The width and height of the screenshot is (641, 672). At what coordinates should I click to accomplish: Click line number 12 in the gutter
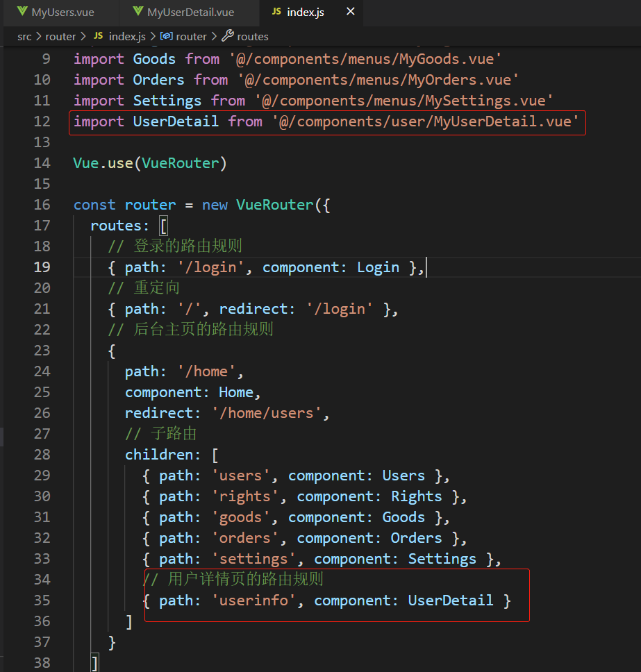pyautogui.click(x=42, y=121)
